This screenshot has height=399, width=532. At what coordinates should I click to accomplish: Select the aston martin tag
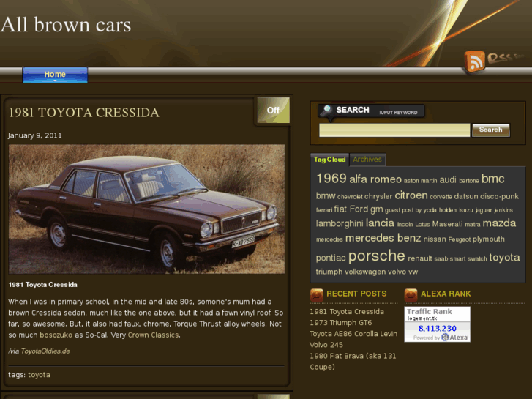[x=420, y=181]
